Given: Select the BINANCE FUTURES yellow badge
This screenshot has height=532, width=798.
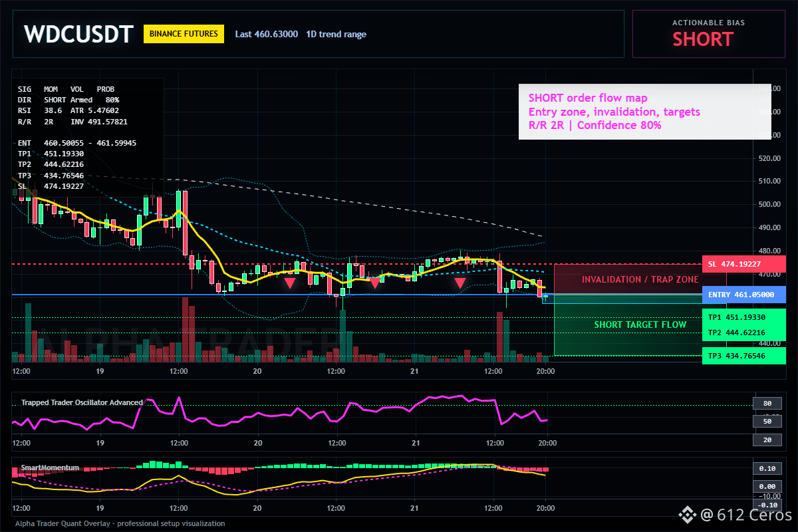Looking at the screenshot, I should tap(184, 34).
